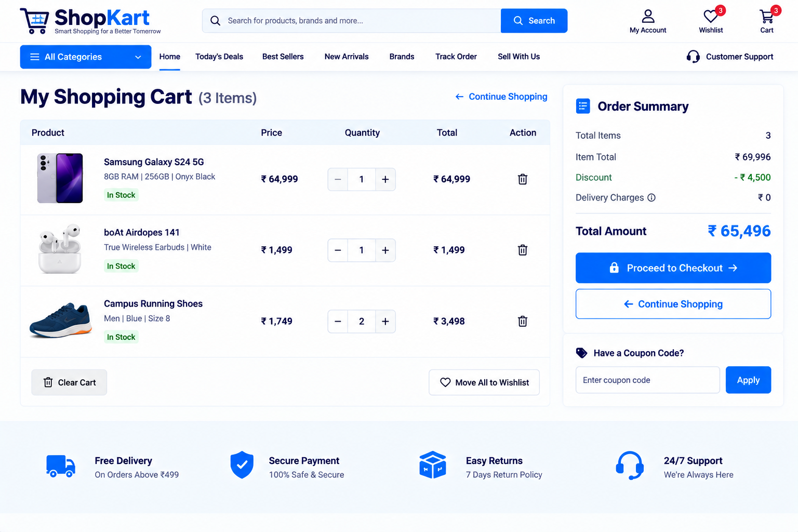Go to the Home tab
This screenshot has width=798, height=532.
[x=170, y=57]
